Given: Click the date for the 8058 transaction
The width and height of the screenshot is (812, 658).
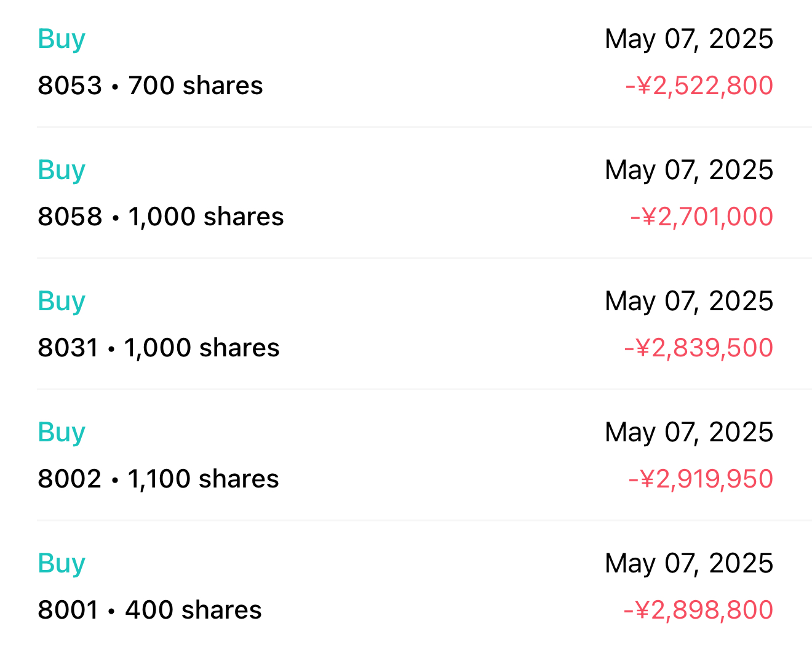Looking at the screenshot, I should point(689,170).
